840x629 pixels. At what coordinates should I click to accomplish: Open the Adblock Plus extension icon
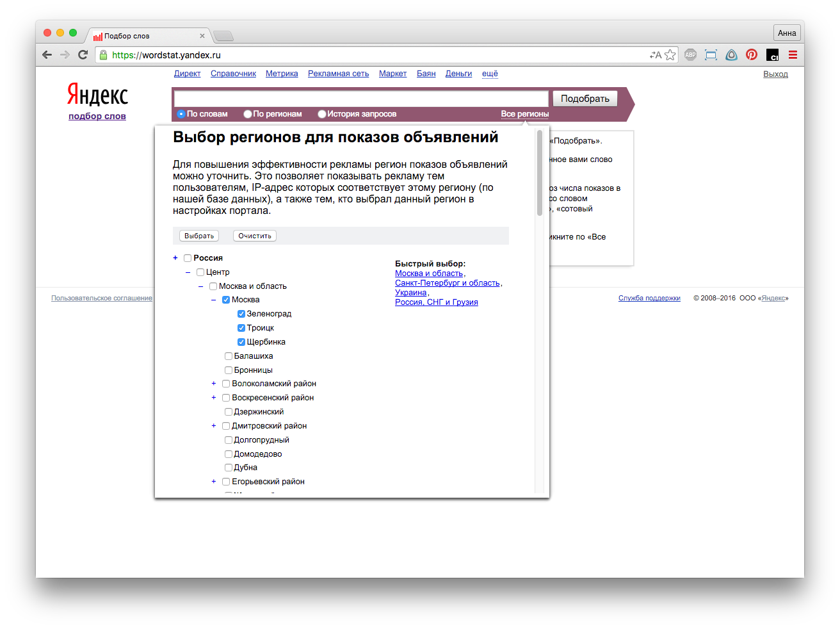(690, 55)
